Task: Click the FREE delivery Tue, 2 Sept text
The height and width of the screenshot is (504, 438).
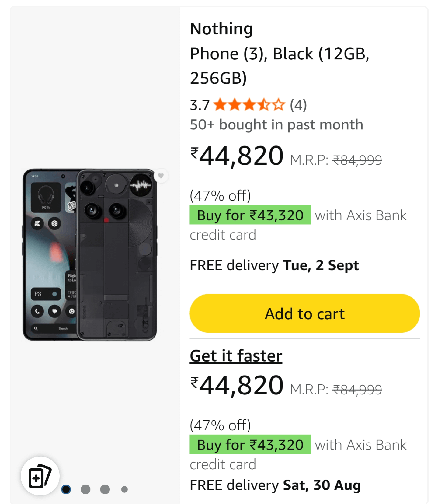Action: pyautogui.click(x=274, y=265)
